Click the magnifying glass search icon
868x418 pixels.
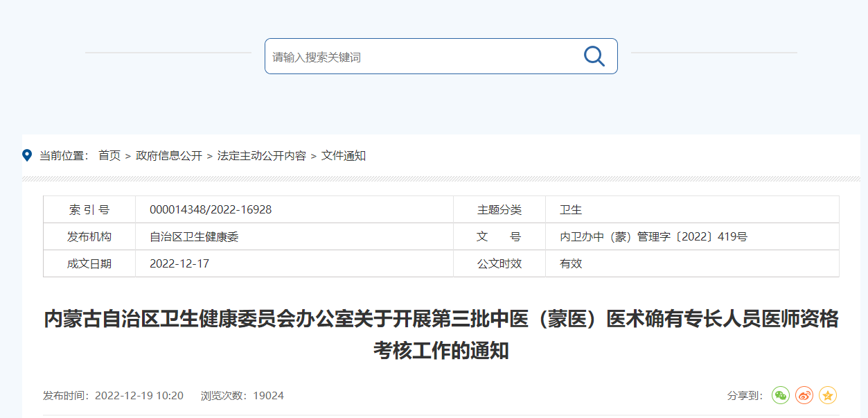click(x=594, y=56)
